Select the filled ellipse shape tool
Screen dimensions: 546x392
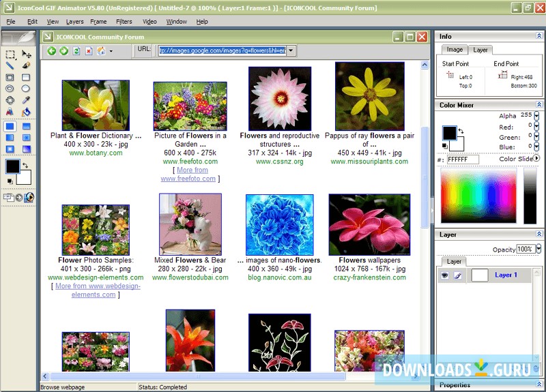point(26,89)
